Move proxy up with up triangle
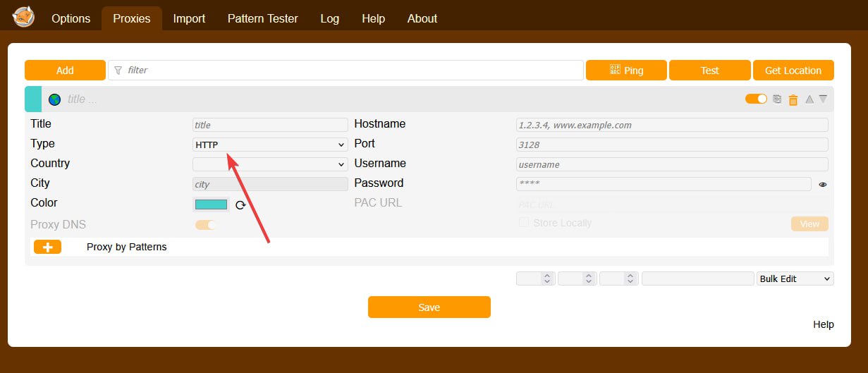Viewport: 868px width, 373px height. coord(809,99)
